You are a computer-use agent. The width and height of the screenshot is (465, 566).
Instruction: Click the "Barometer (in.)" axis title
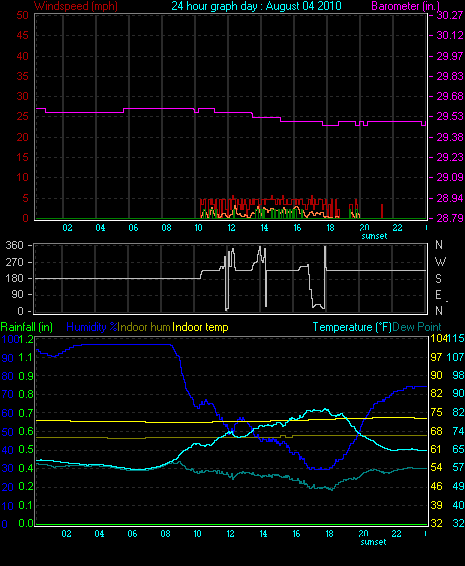pyautogui.click(x=406, y=6)
